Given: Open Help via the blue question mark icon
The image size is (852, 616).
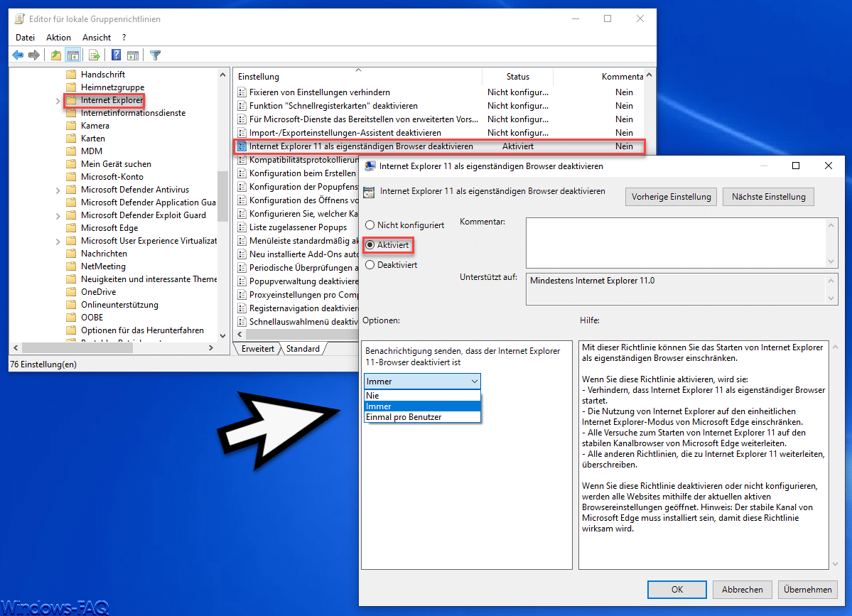Looking at the screenshot, I should [116, 55].
